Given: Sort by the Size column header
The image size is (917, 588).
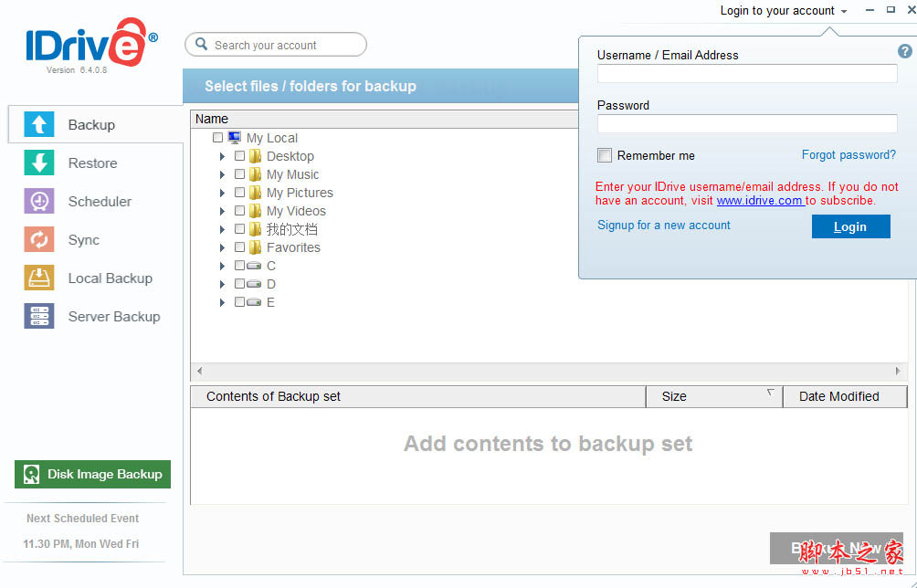Looking at the screenshot, I should (714, 396).
